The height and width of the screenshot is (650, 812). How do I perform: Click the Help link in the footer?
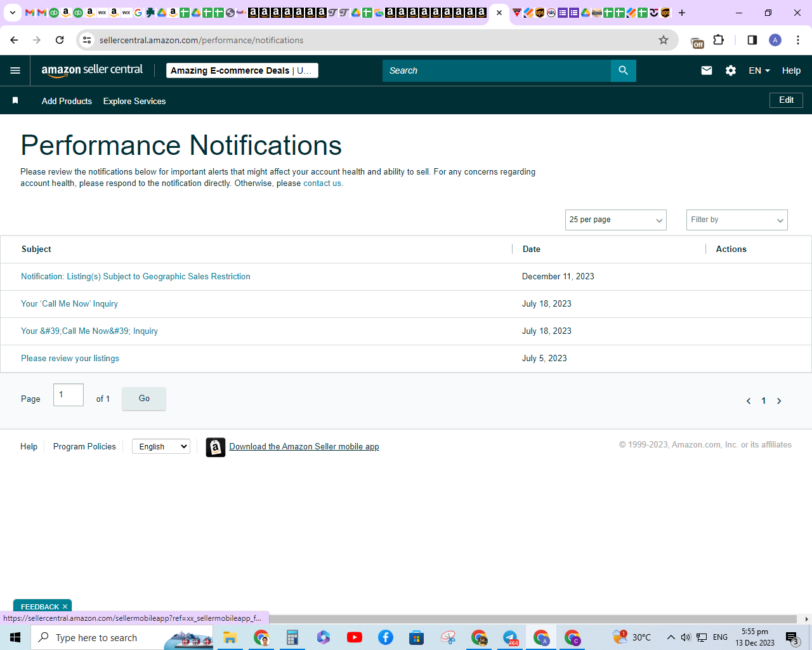29,447
